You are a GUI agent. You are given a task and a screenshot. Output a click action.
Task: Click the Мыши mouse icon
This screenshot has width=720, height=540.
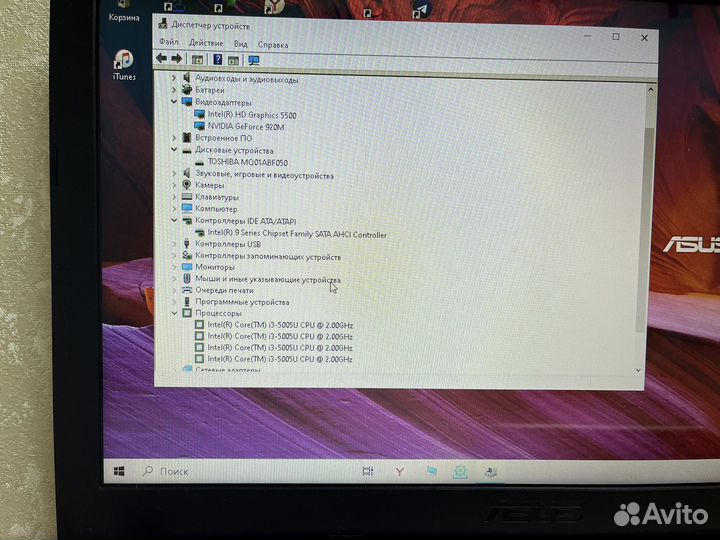pos(186,278)
